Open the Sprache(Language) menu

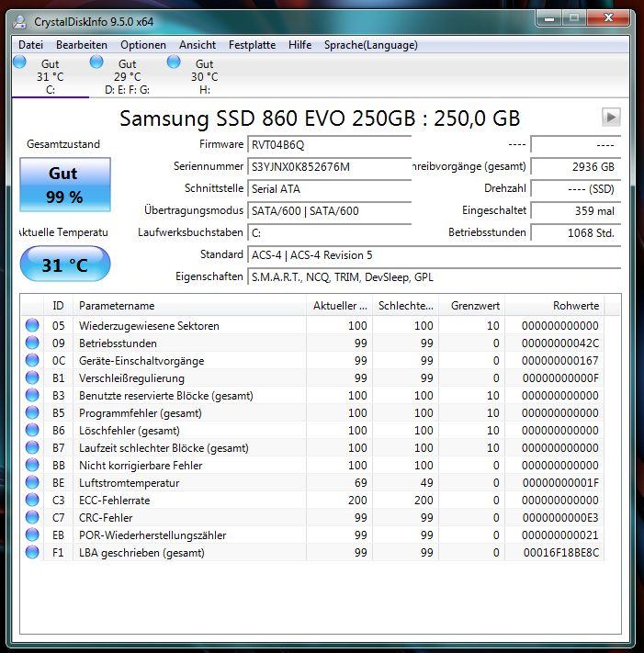(x=371, y=45)
